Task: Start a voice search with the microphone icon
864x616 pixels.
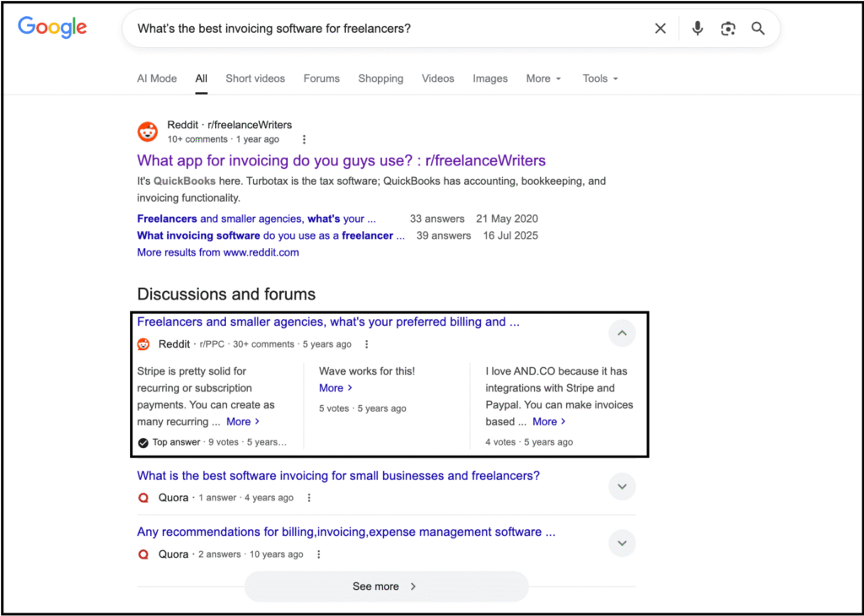Action: [x=697, y=28]
